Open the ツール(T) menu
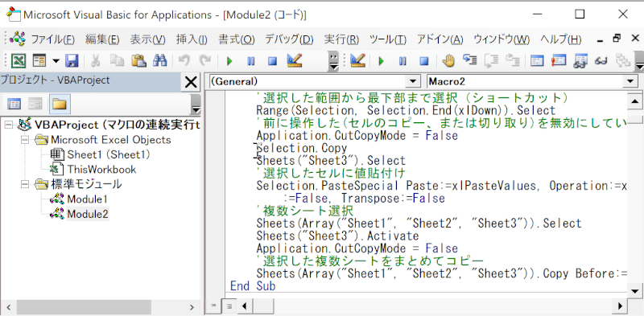This screenshot has height=316, width=644. click(388, 39)
